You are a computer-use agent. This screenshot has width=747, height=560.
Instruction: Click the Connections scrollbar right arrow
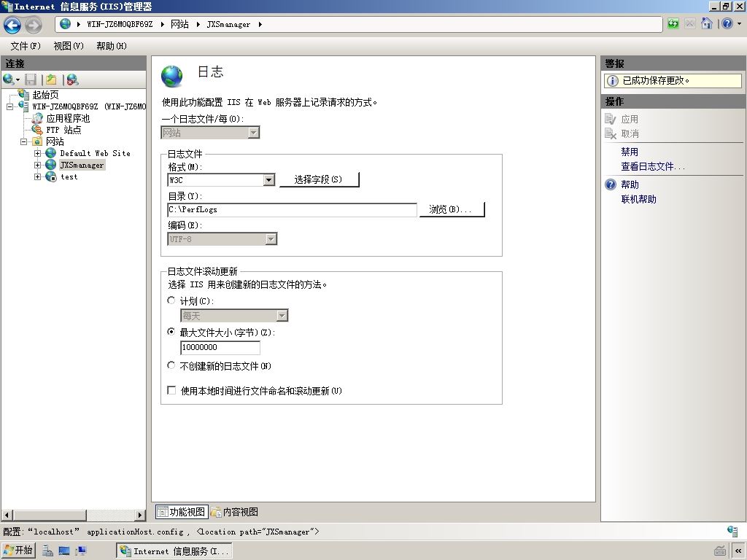coord(140,515)
